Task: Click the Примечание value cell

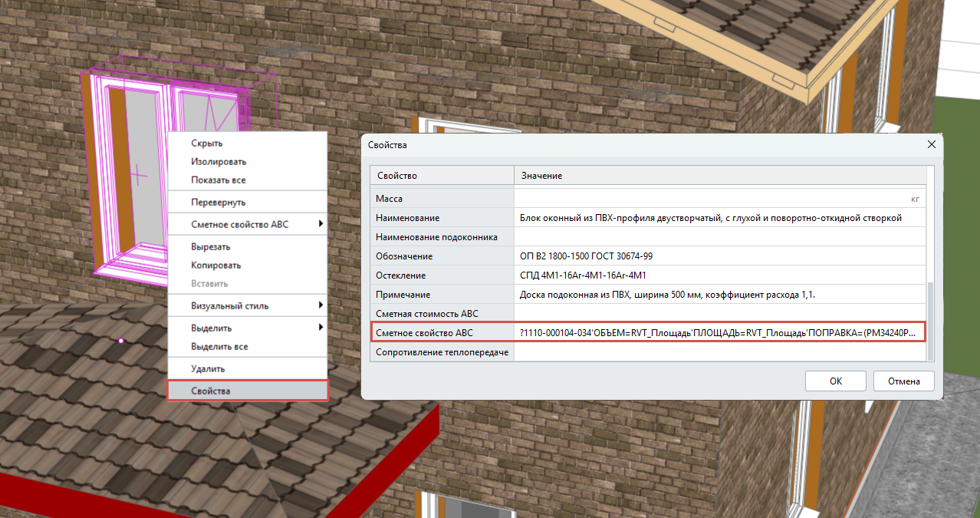Action: pyautogui.click(x=719, y=294)
